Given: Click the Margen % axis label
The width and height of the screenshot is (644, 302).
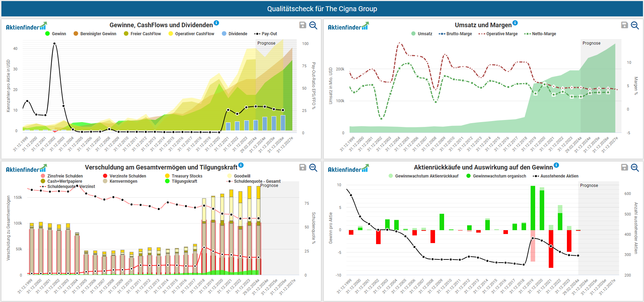Looking at the screenshot, I should (636, 86).
